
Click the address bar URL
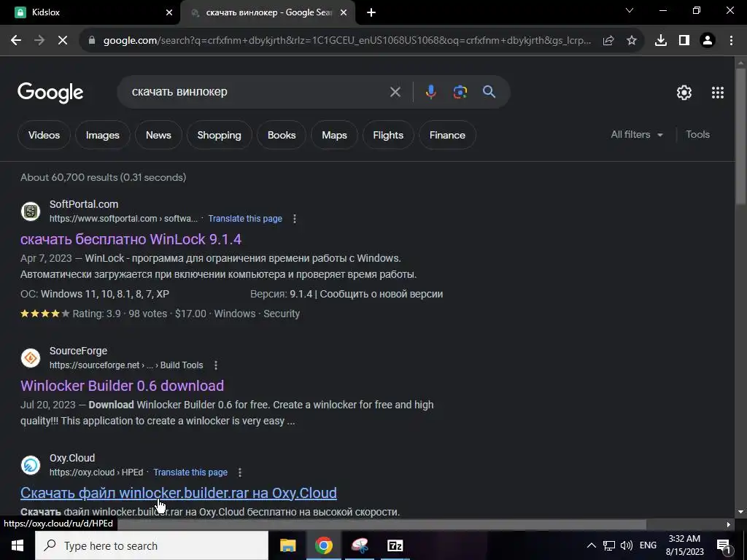(347, 41)
